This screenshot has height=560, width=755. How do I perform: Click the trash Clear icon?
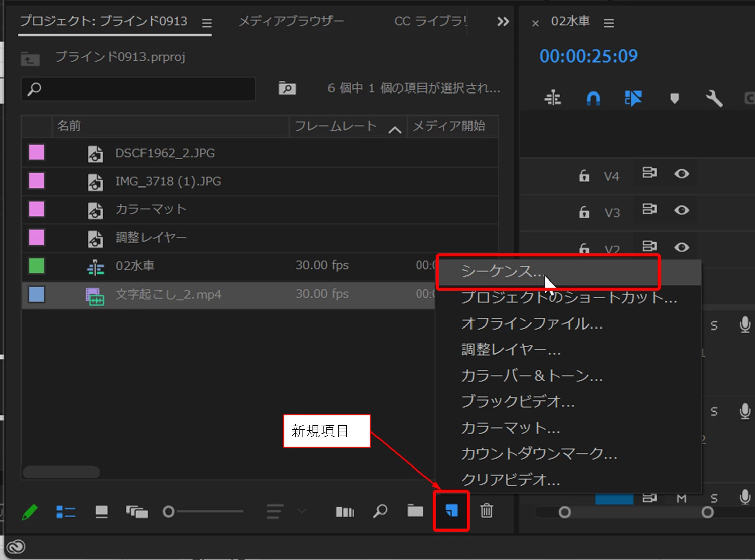[486, 510]
